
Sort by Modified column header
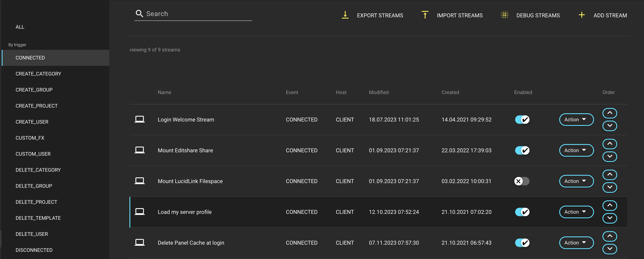379,92
